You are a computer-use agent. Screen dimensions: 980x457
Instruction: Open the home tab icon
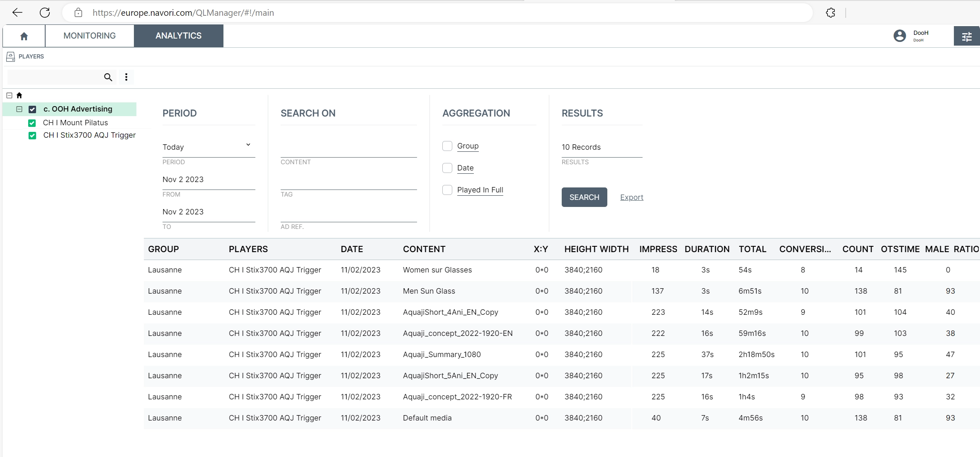tap(24, 36)
